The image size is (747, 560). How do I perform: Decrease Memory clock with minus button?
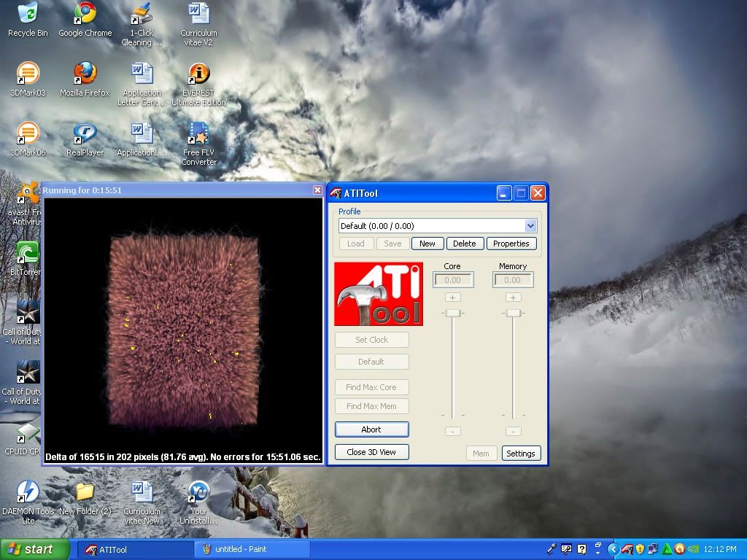pos(513,432)
